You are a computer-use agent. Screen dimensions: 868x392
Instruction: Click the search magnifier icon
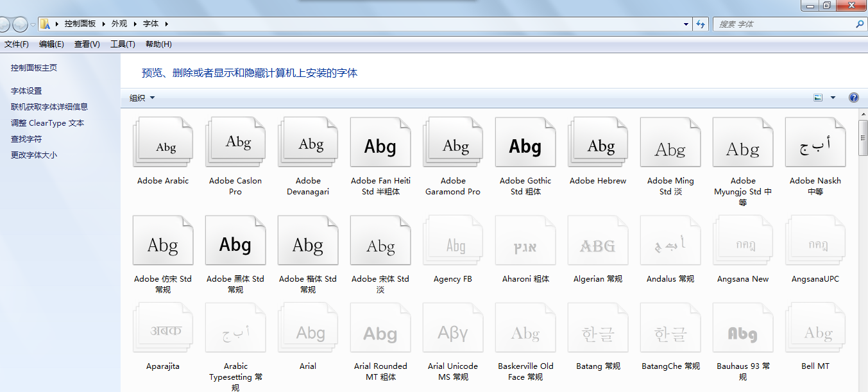[860, 24]
